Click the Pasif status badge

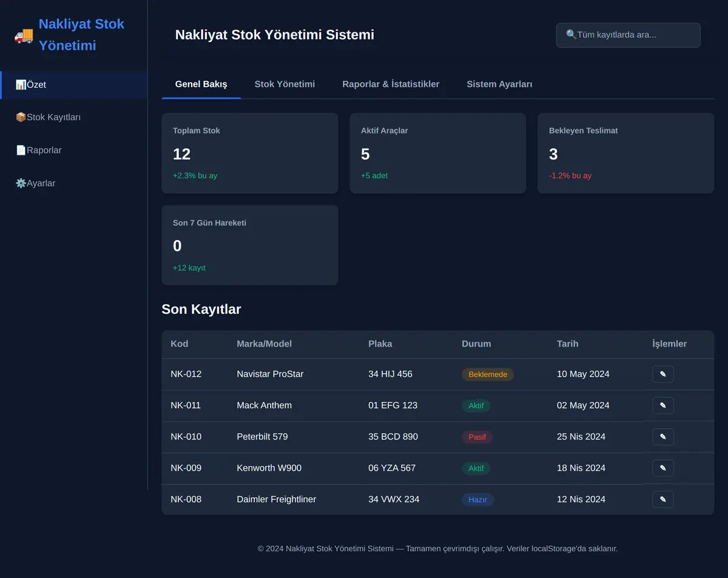(x=477, y=437)
